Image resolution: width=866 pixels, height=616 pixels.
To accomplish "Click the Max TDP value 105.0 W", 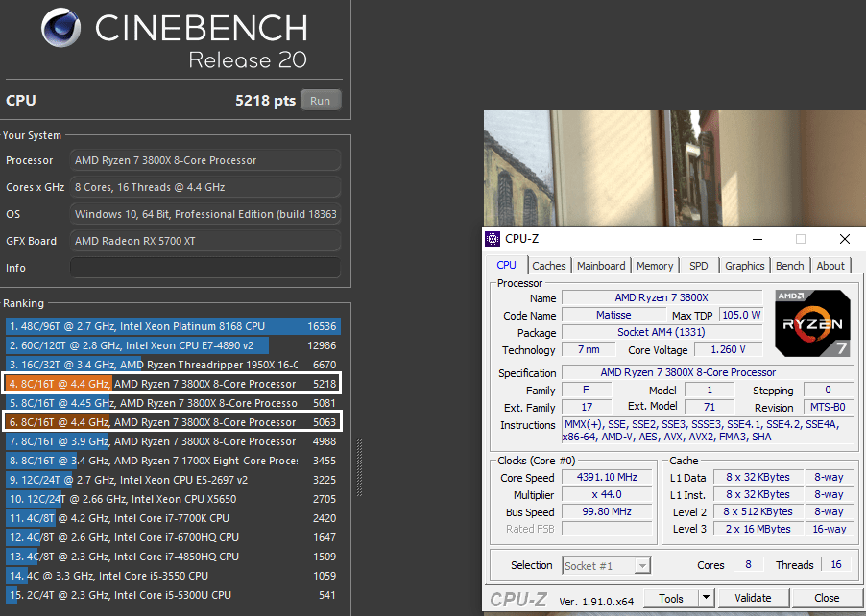I will 741,315.
